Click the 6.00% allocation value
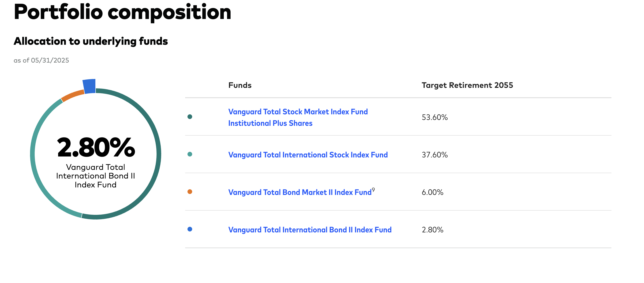This screenshot has height=283, width=644. (x=432, y=192)
